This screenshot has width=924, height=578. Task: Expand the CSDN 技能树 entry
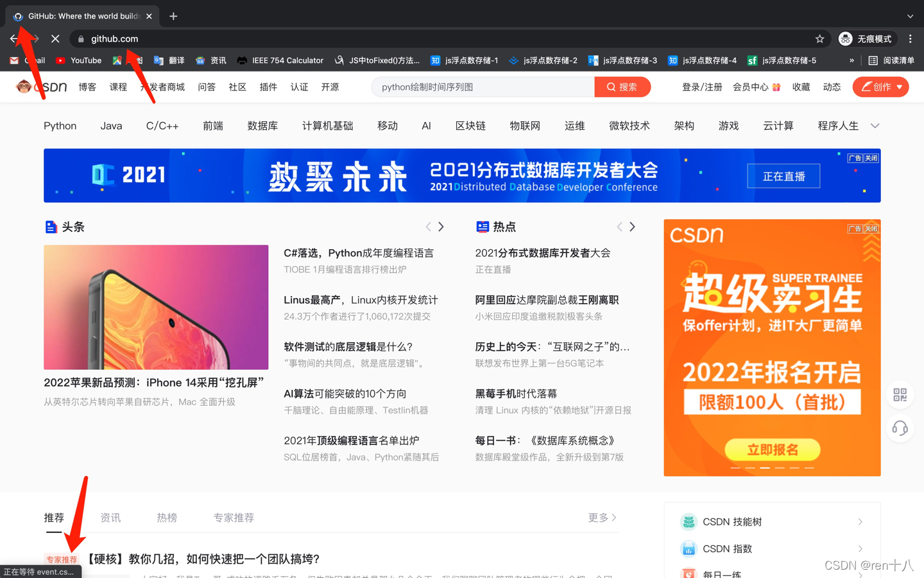point(772,522)
